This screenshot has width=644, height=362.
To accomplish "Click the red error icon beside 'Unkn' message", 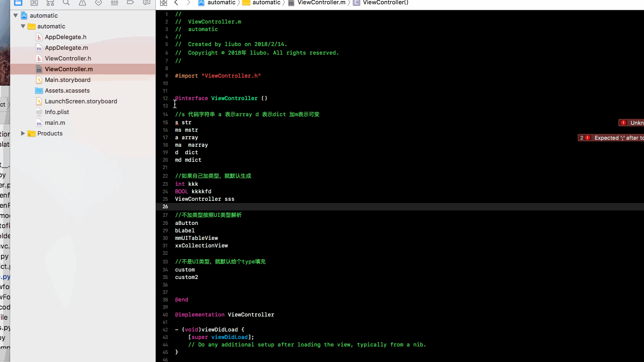I will [623, 123].
